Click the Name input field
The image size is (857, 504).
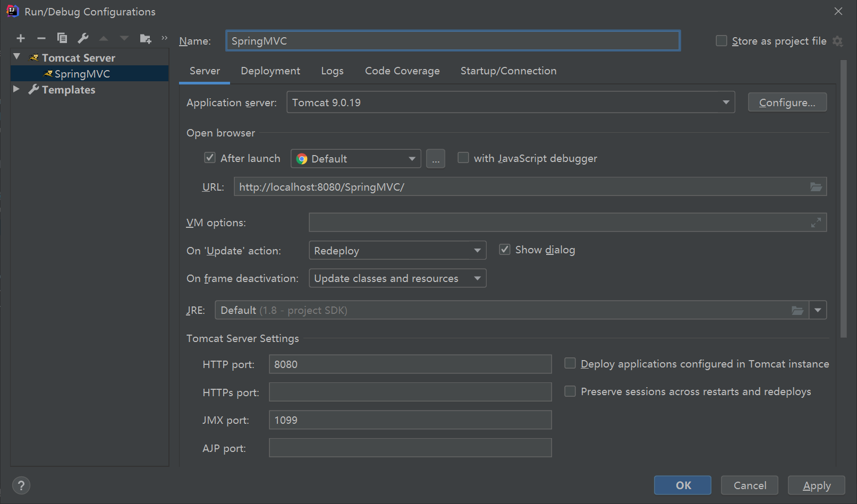453,41
